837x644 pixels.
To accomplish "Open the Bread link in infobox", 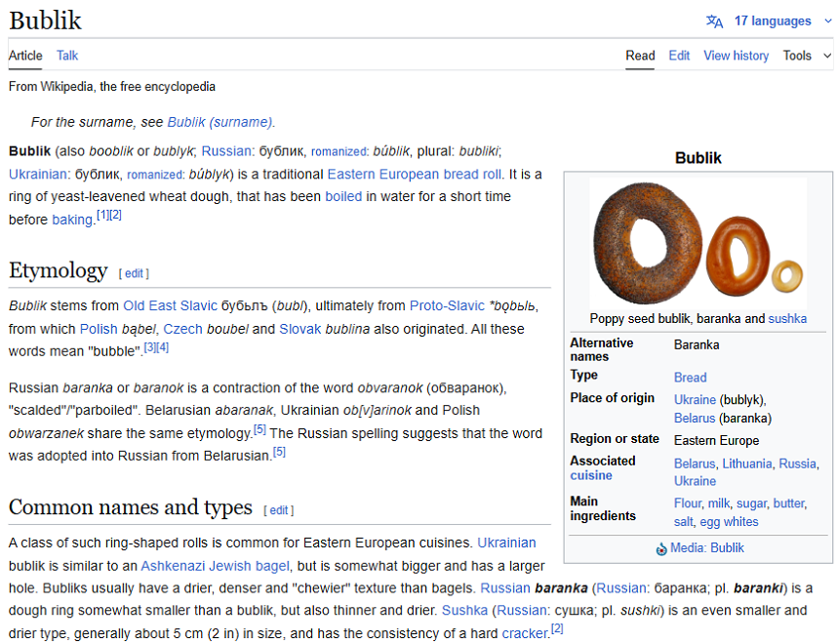I will click(690, 378).
